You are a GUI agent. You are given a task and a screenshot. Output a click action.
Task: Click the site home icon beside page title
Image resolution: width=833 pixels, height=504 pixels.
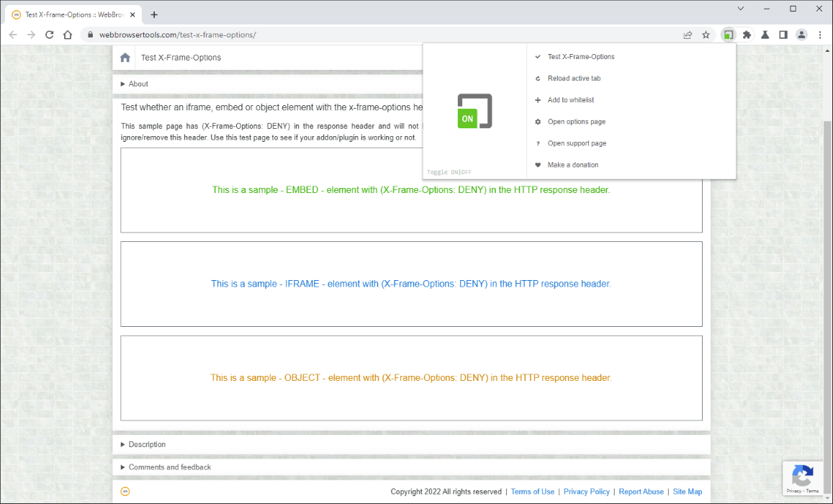pos(125,58)
